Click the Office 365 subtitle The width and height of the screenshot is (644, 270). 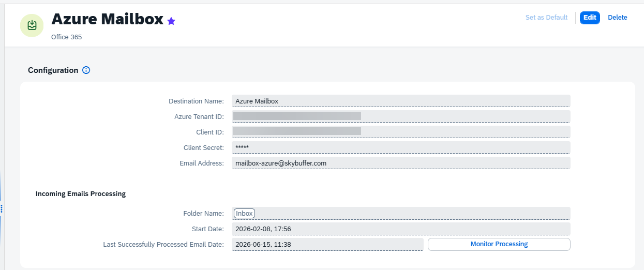67,37
